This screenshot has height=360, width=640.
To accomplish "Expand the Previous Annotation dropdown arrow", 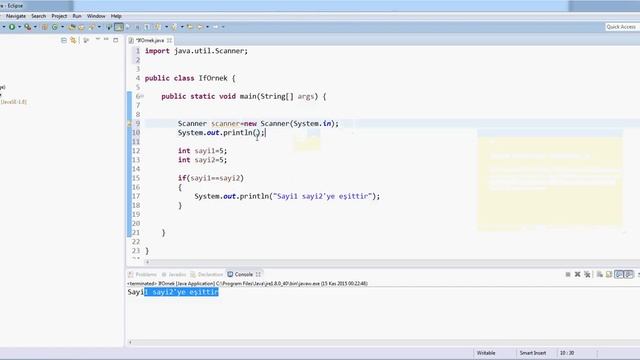I will [182, 27].
